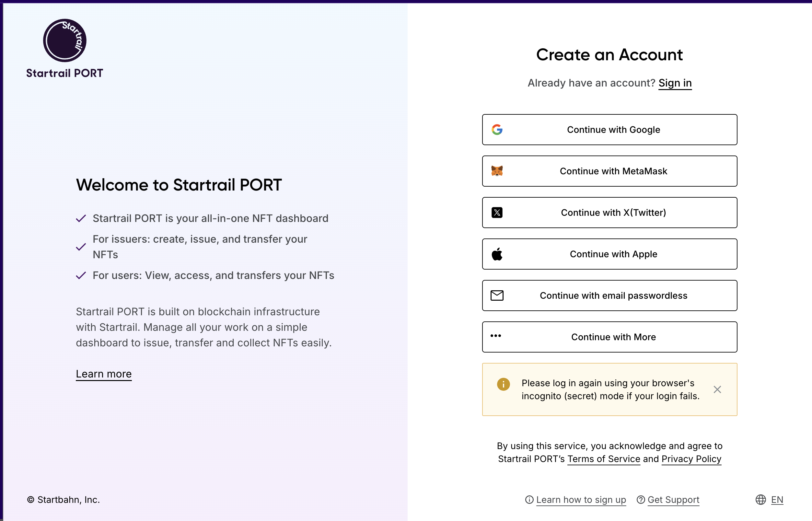Image resolution: width=812 pixels, height=521 pixels.
Task: Click the MetaMask fox icon
Action: click(497, 171)
